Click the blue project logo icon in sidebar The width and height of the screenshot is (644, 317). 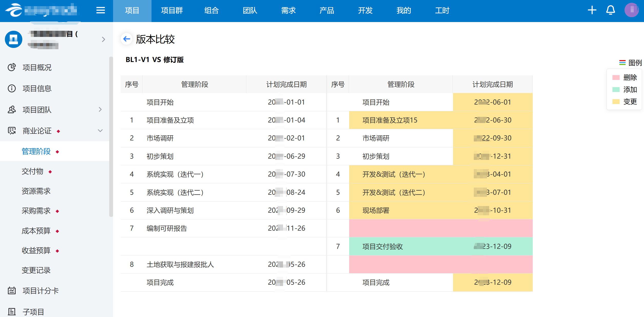coord(14,39)
